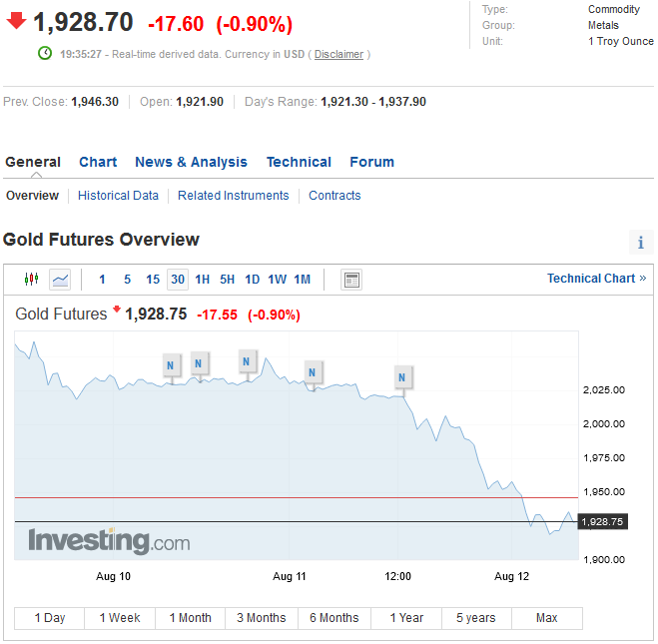
Task: Select the 30-minute chart interval
Action: click(x=178, y=280)
